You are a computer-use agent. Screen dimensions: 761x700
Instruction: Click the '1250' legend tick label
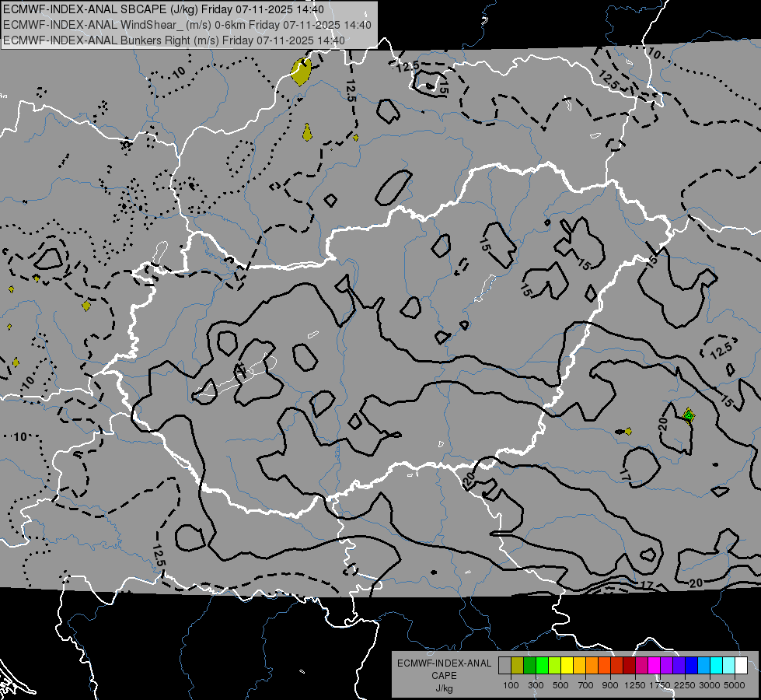pos(635,685)
